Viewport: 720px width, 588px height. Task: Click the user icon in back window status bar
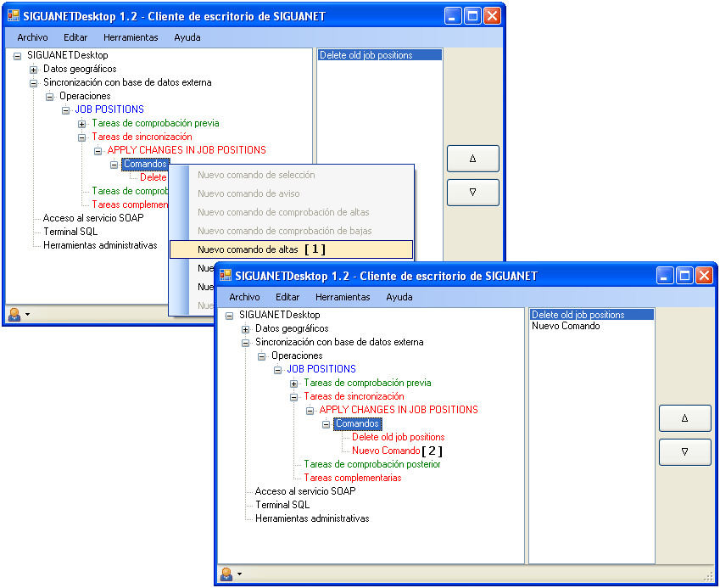point(14,314)
